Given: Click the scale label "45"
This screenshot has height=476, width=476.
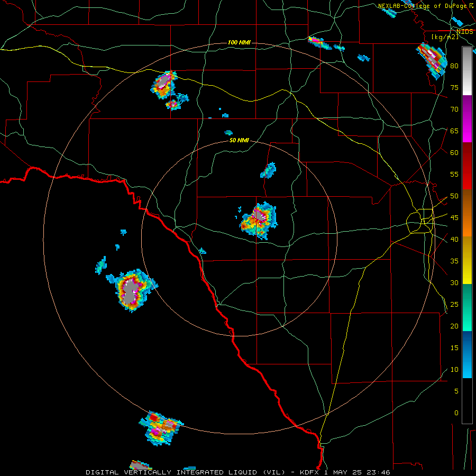Looking at the screenshot, I should coord(454,218).
